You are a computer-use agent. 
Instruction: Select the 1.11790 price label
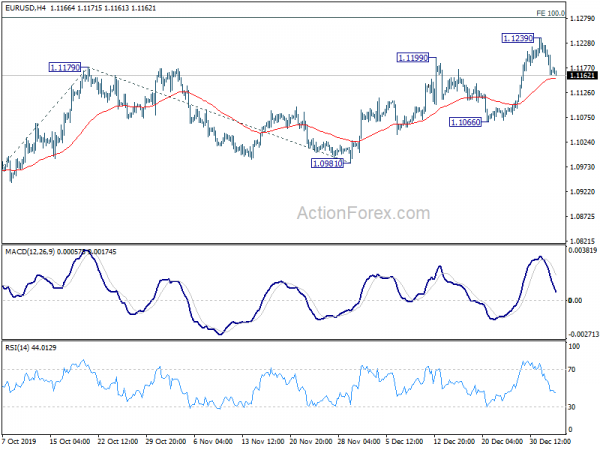tap(65, 68)
